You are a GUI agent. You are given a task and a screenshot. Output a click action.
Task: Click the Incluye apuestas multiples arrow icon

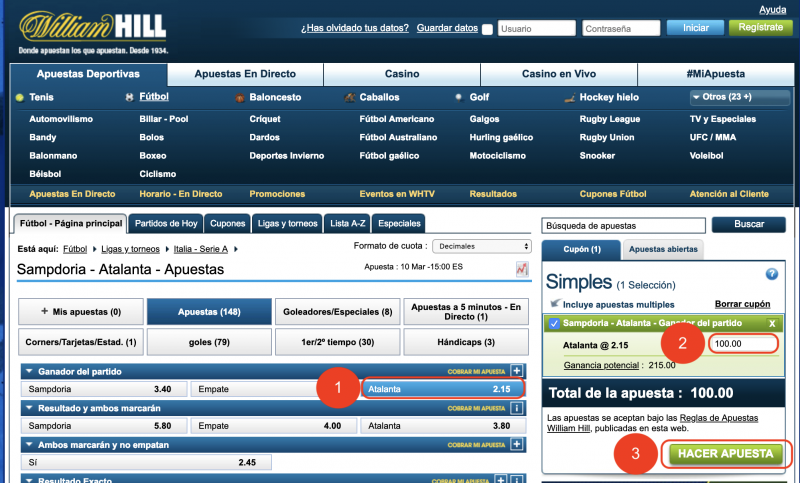tap(555, 303)
